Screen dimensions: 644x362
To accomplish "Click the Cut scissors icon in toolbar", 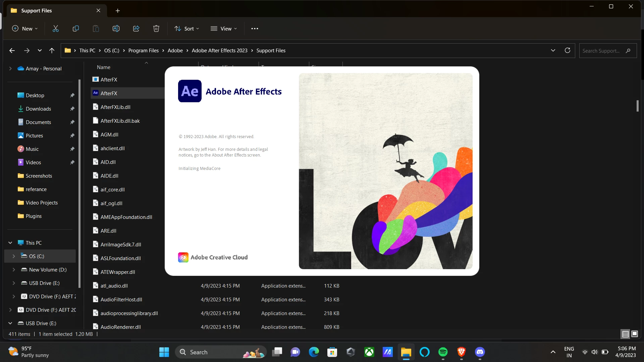I will [x=56, y=28].
